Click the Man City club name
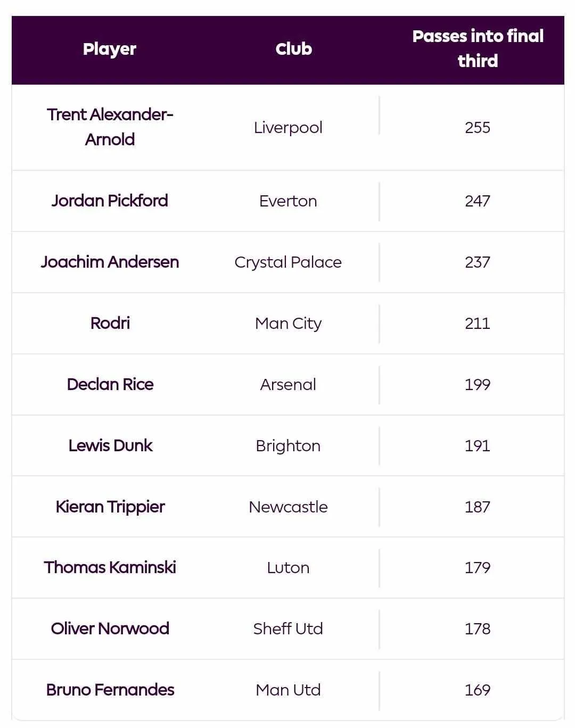The width and height of the screenshot is (575, 728). click(x=288, y=324)
